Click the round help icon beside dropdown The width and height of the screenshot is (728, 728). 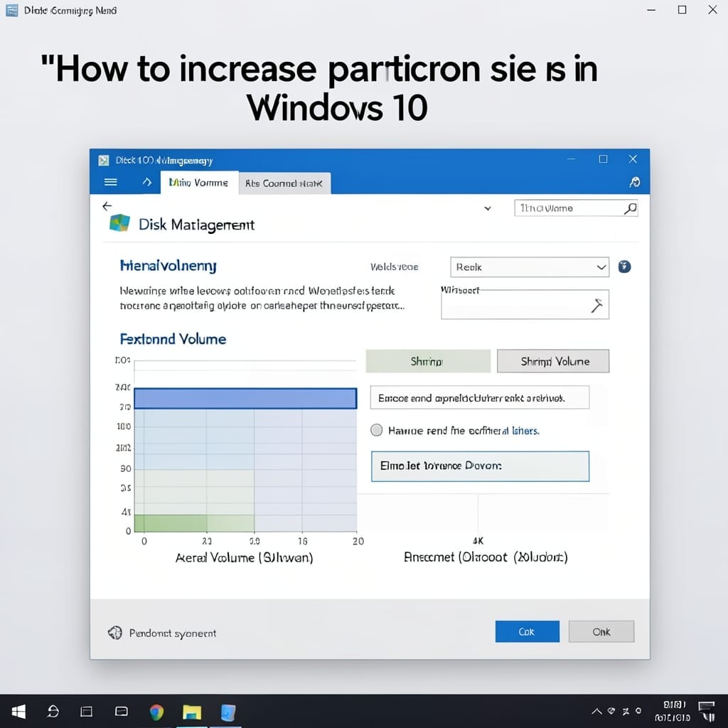(x=624, y=267)
